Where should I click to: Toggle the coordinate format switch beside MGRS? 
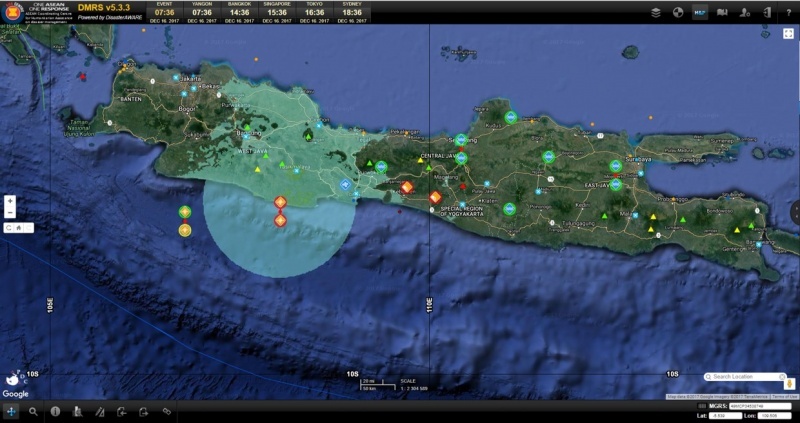click(x=702, y=406)
